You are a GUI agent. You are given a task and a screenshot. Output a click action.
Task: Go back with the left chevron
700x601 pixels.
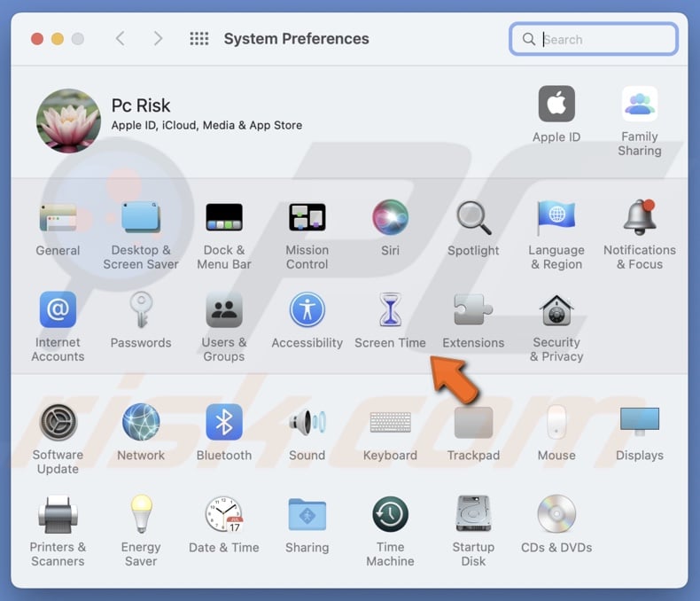pos(121,39)
